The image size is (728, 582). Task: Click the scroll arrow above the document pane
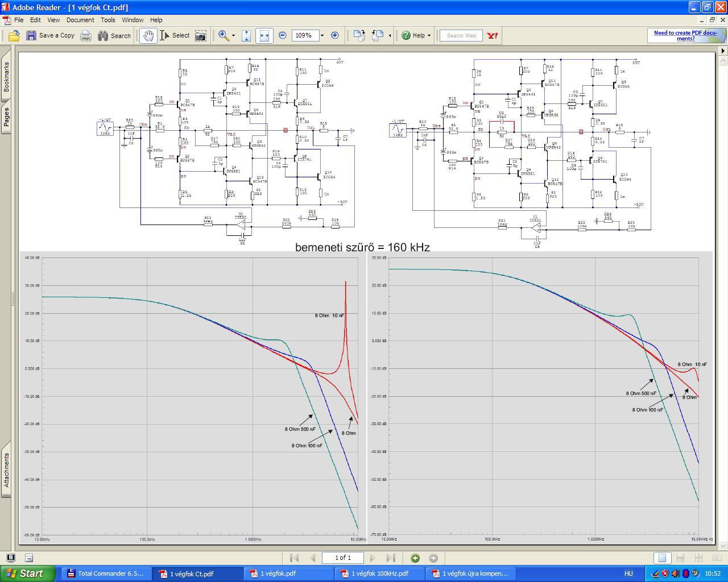pos(723,51)
